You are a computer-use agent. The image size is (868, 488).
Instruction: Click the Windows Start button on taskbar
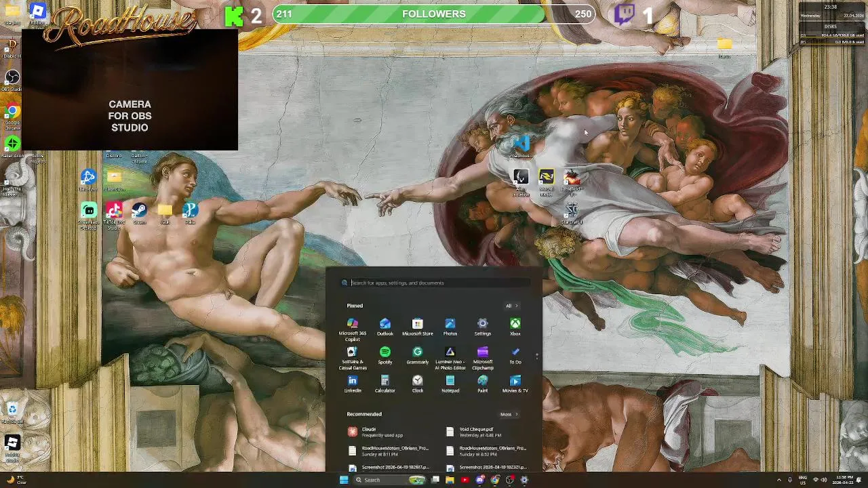[344, 480]
